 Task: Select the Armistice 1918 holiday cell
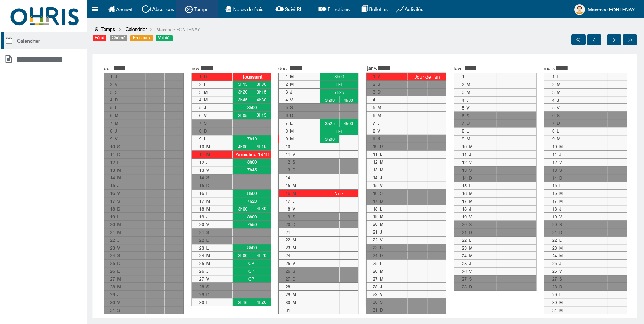pos(252,154)
